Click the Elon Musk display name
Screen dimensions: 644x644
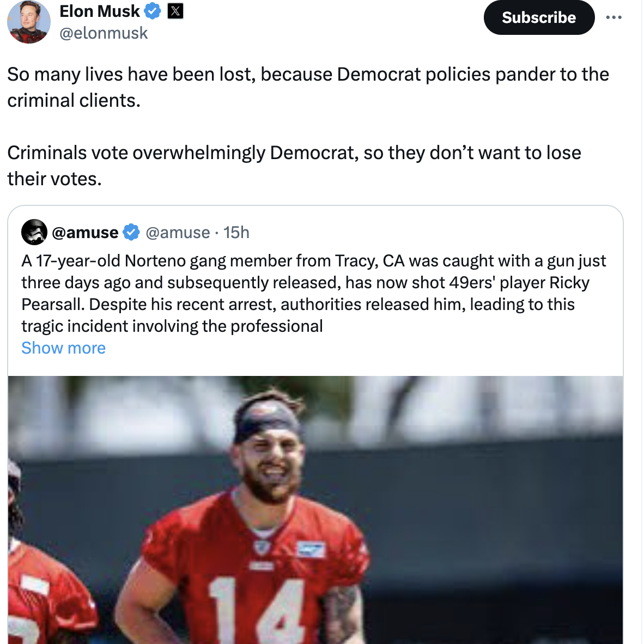coord(100,11)
